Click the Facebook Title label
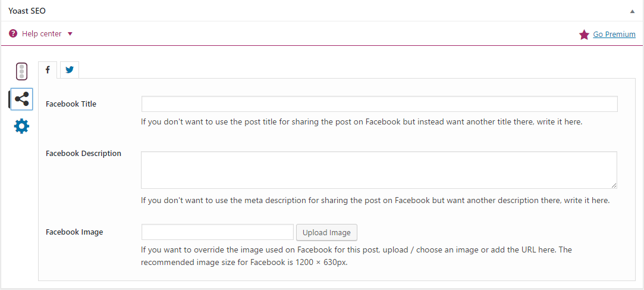Viewport: 644px width, 290px height. (x=71, y=104)
